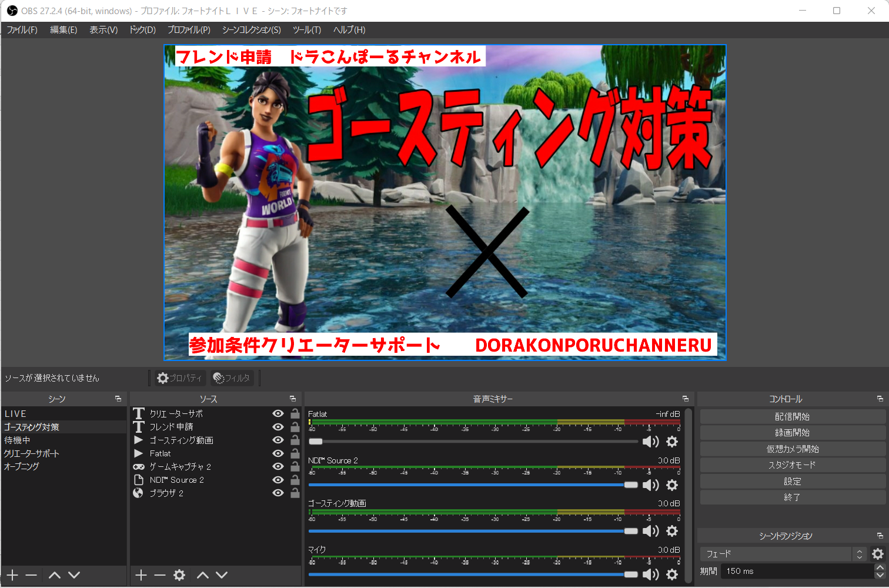Click the プロパティ button above docks
Viewport: 889px width, 588px height.
click(179, 378)
